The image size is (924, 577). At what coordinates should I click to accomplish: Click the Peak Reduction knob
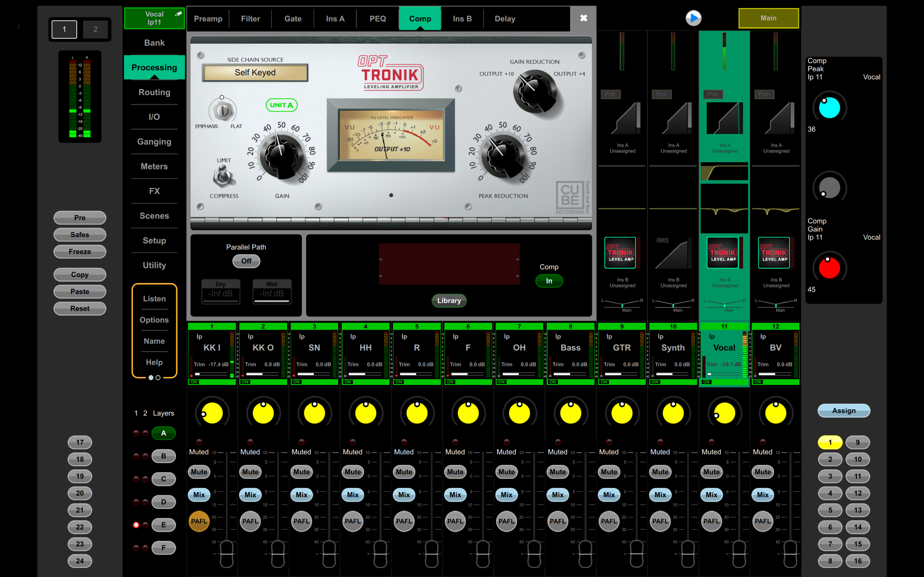(503, 156)
